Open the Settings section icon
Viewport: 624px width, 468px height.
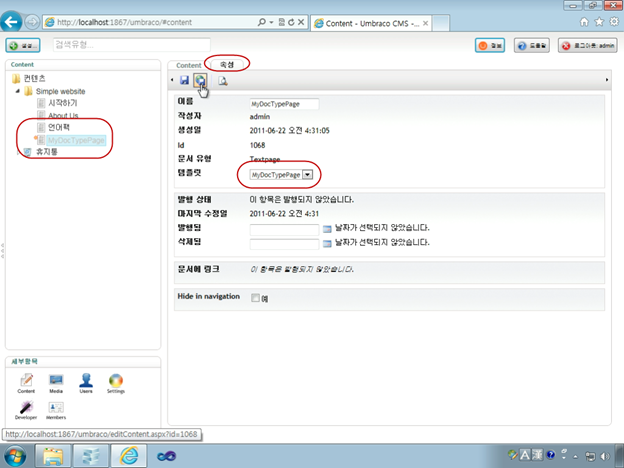click(x=116, y=384)
